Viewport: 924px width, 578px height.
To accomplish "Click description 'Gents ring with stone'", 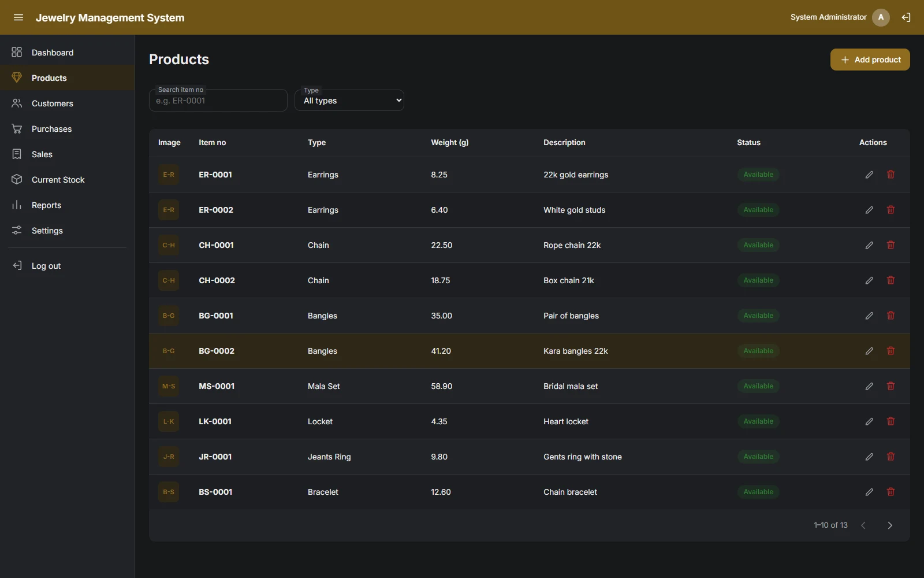I will pos(583,457).
